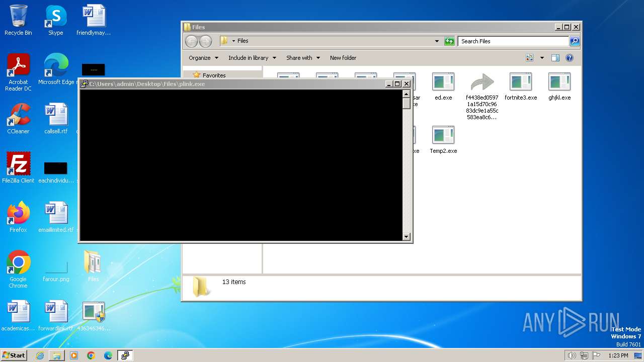Open the Share with menu
Image resolution: width=644 pixels, height=362 pixels.
tap(303, 58)
